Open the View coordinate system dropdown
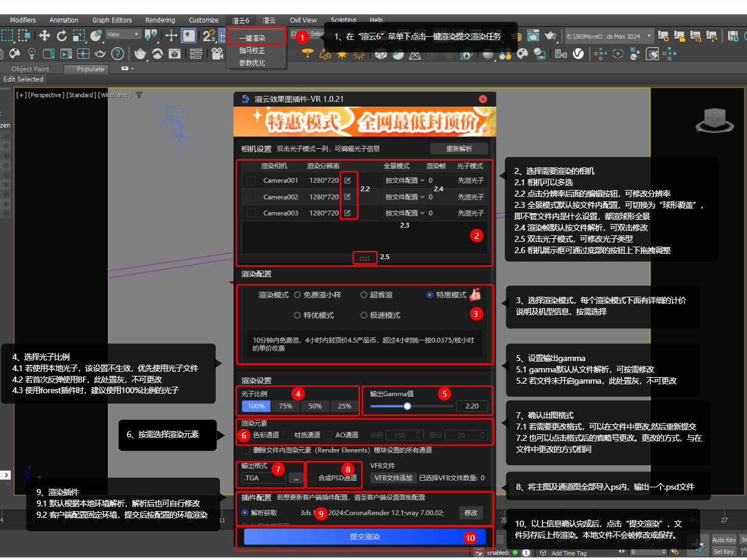747x560 pixels. [123, 35]
